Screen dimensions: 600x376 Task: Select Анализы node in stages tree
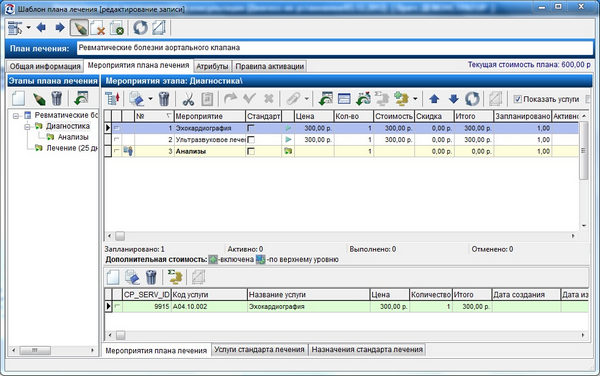[x=73, y=137]
